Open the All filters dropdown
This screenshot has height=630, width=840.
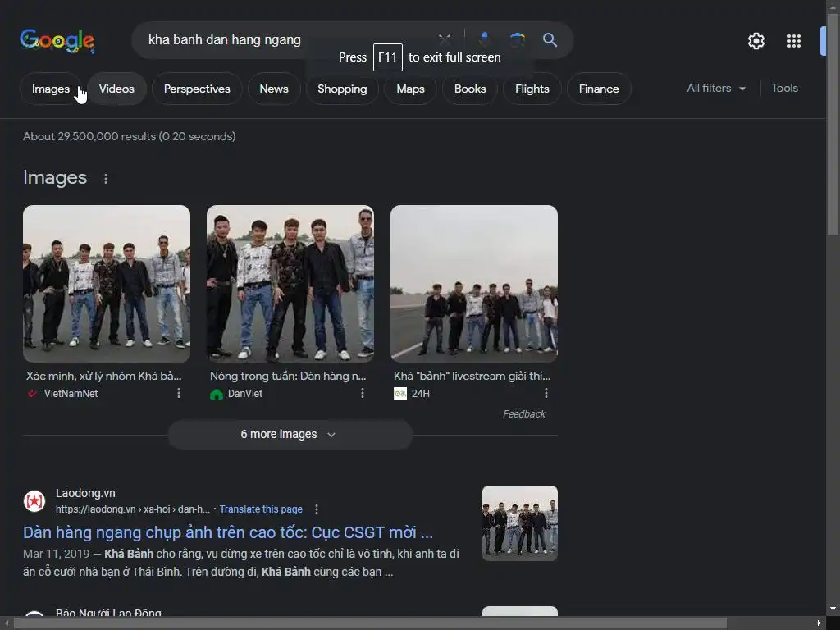[x=715, y=89]
